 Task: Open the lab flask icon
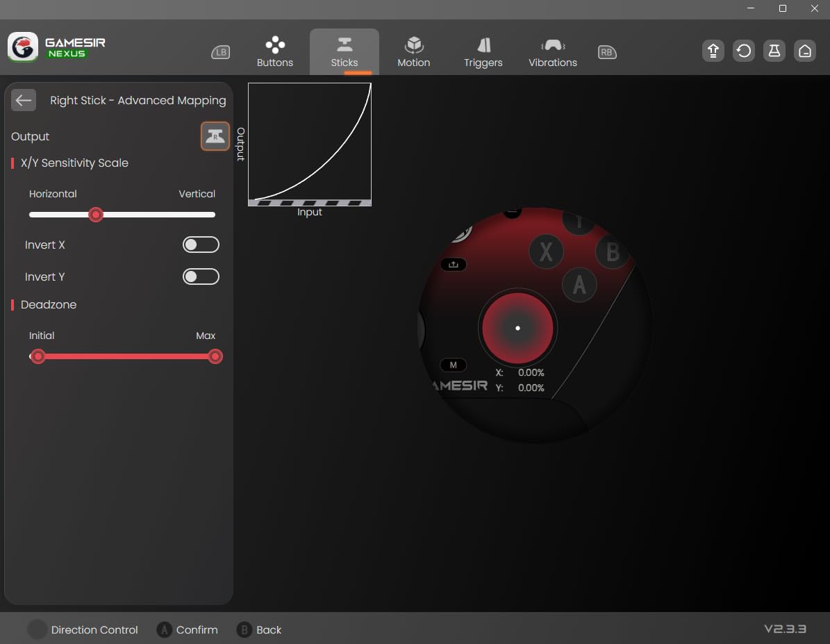774,51
